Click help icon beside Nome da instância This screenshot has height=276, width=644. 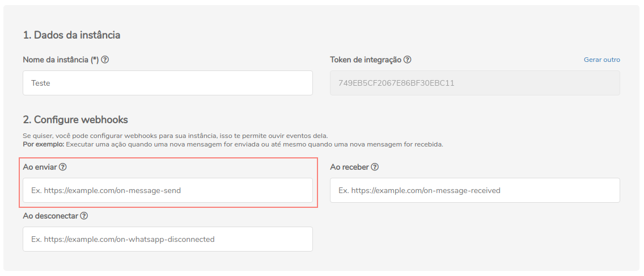[105, 60]
